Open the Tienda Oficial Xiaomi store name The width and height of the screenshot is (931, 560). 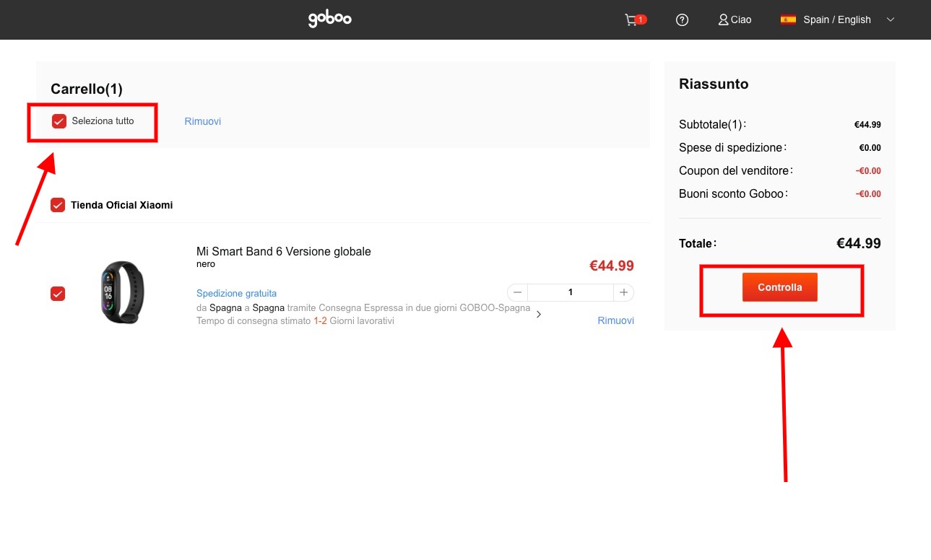pyautogui.click(x=121, y=206)
